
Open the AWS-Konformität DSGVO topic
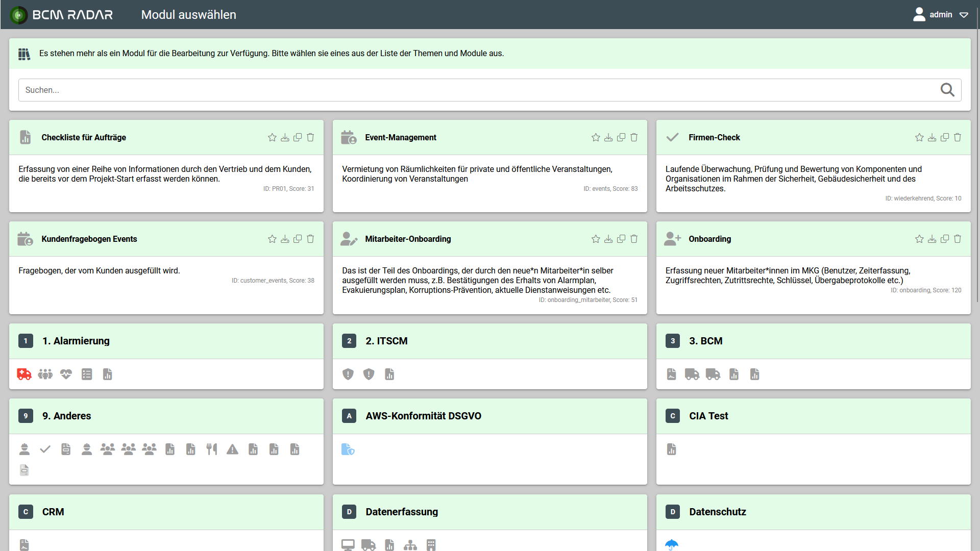click(423, 416)
